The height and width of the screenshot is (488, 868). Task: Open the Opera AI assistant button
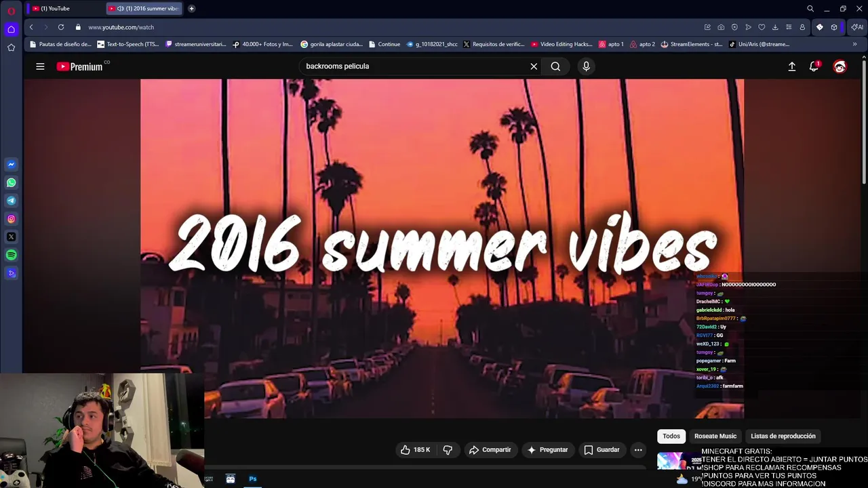coord(857,27)
